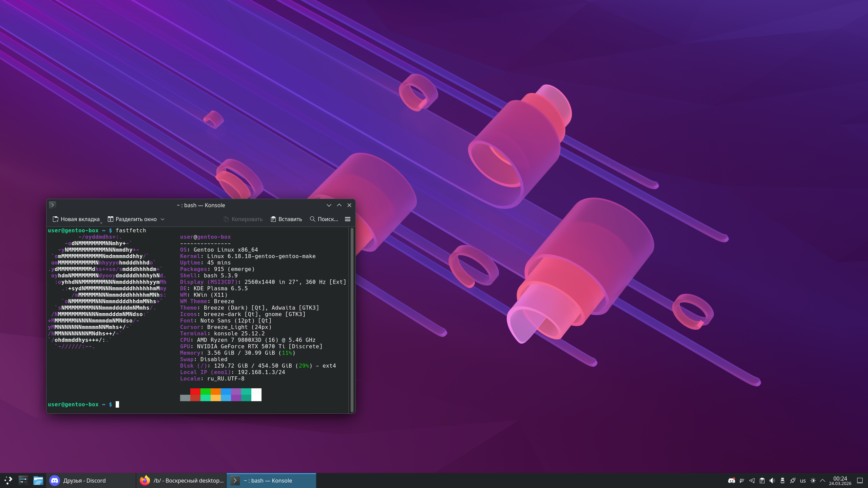Toggle us keyboard layout indicator
Image resolution: width=868 pixels, height=488 pixels.
click(803, 480)
